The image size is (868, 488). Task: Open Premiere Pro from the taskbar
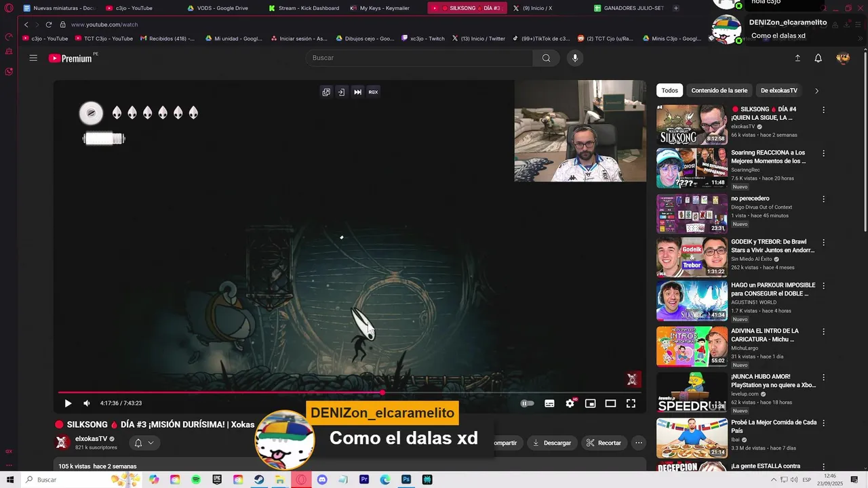tap(364, 480)
